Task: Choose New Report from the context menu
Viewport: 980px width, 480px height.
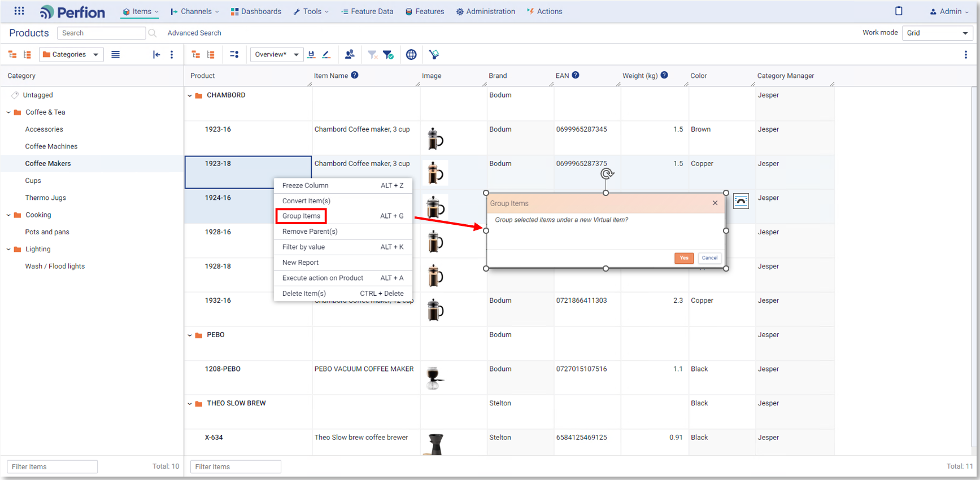Action: coord(343,263)
